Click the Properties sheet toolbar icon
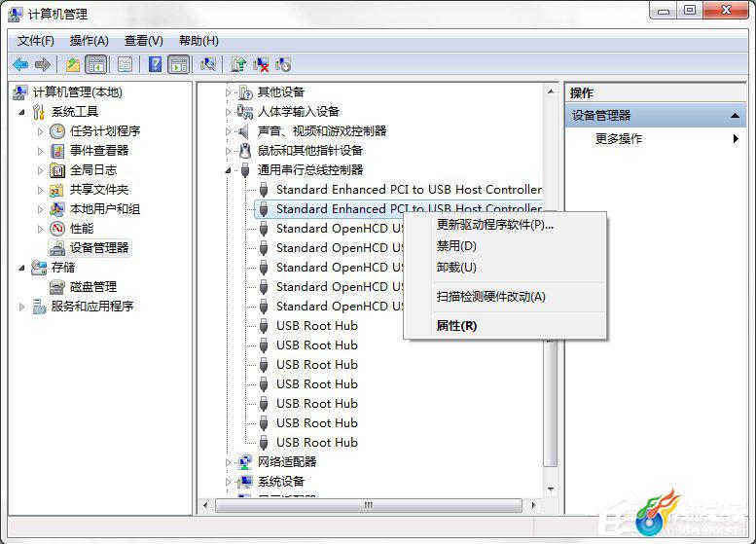 pos(125,64)
